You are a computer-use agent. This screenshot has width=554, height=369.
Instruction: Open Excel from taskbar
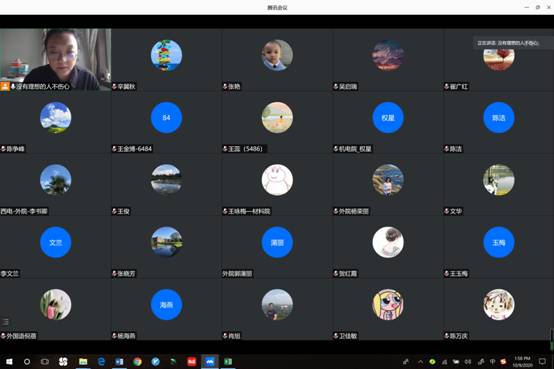pyautogui.click(x=228, y=362)
